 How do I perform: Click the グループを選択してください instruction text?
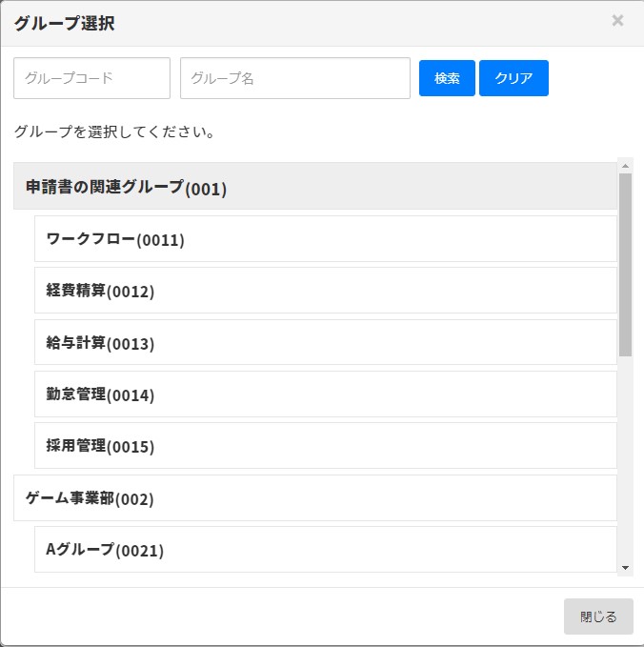point(113,131)
